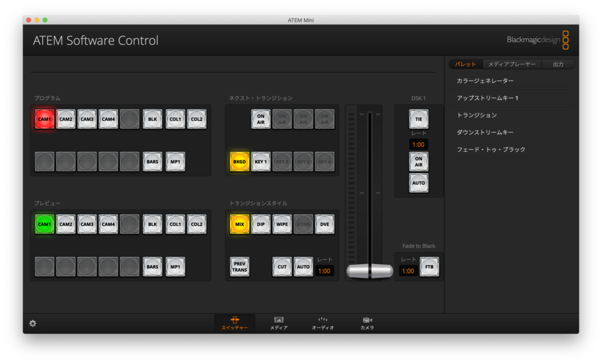Viewport: 602px width, 364px height.
Task: Toggle DSK 1 ON AIR button
Action: (419, 162)
